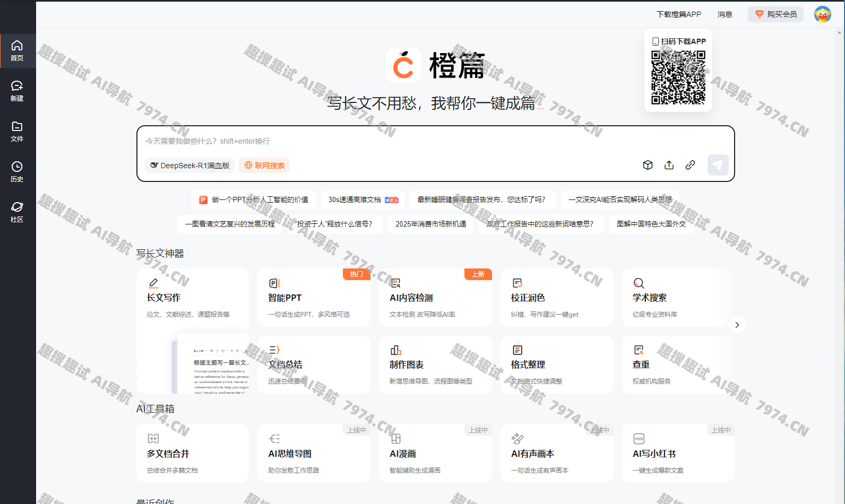Click the 学术搜索 magnifier icon
Image resolution: width=845 pixels, height=504 pixels.
pos(639,283)
